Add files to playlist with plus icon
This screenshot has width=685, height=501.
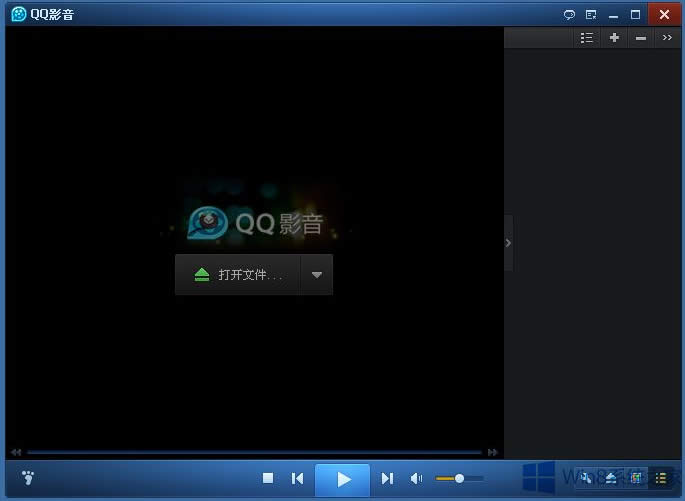614,38
